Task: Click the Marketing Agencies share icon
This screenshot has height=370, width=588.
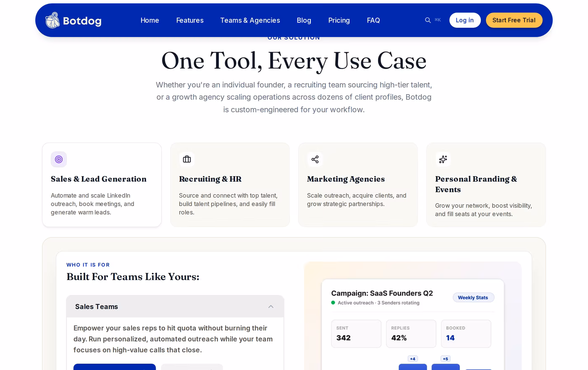Action: click(x=315, y=159)
